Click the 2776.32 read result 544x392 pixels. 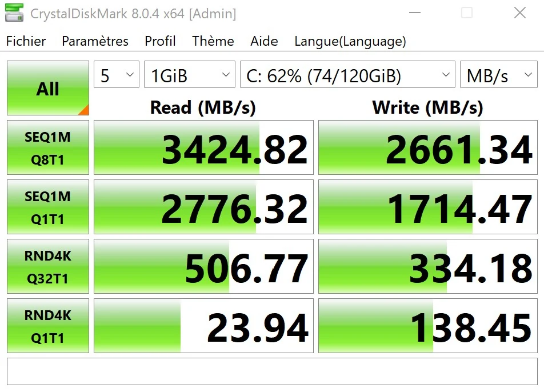pos(203,207)
